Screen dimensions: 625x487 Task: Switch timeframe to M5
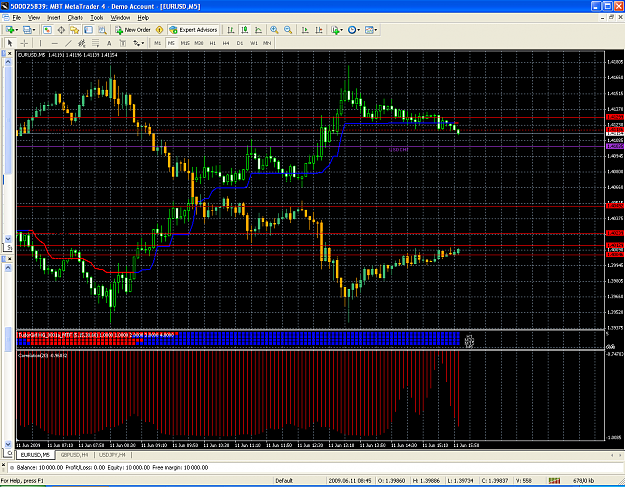[x=171, y=43]
